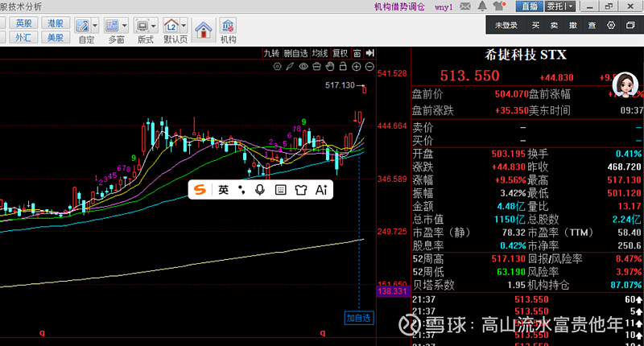
Task: Toggle the eye visibility icon on chart
Action: click(x=303, y=67)
